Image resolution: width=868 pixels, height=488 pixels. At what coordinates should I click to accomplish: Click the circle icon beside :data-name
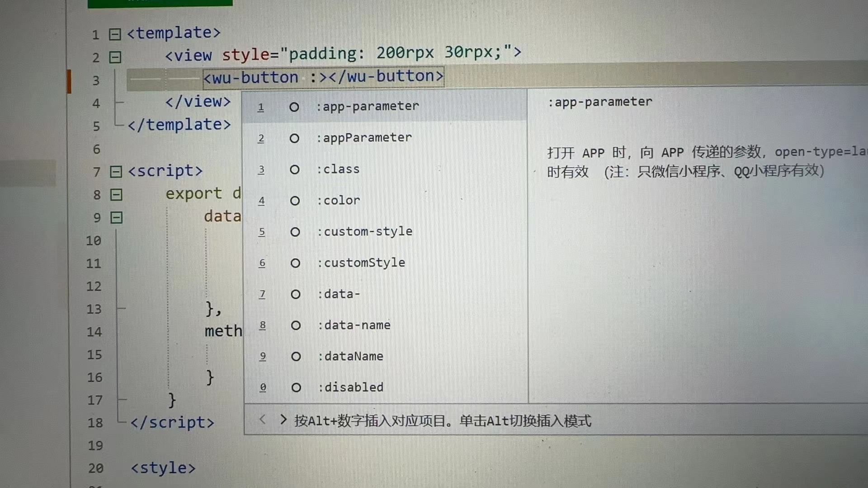296,325
